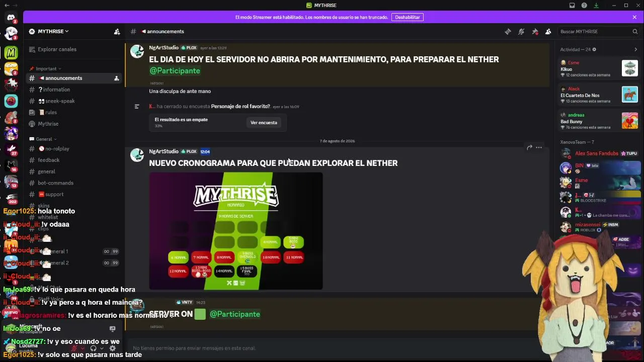Click the XenovaTeam — 7 role header
This screenshot has height=362, width=644.
click(577, 142)
